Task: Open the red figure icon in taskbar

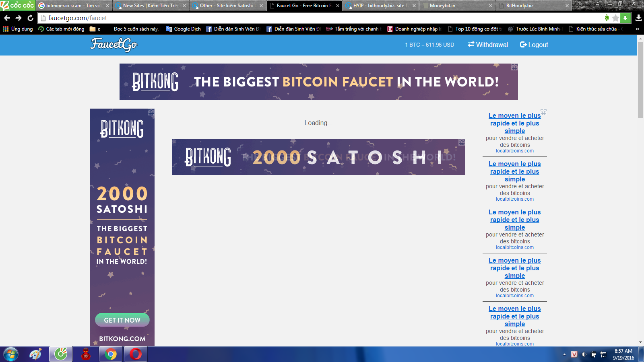Action: (86, 354)
